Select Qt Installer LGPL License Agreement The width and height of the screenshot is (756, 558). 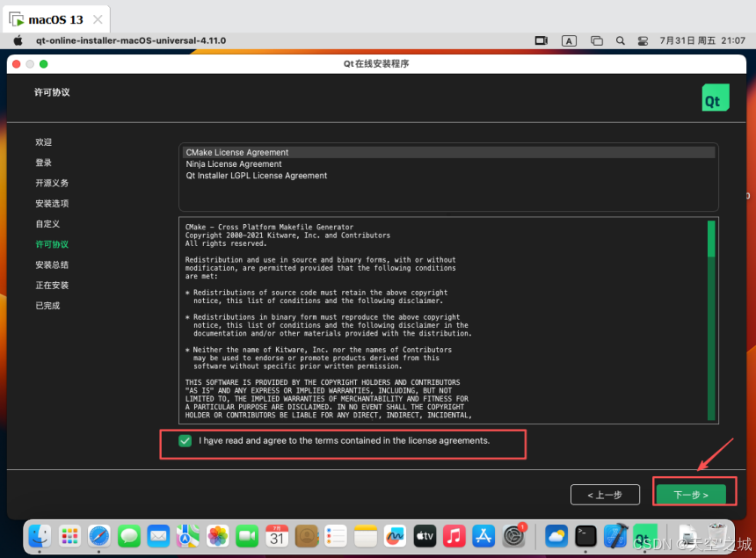pyautogui.click(x=448, y=176)
